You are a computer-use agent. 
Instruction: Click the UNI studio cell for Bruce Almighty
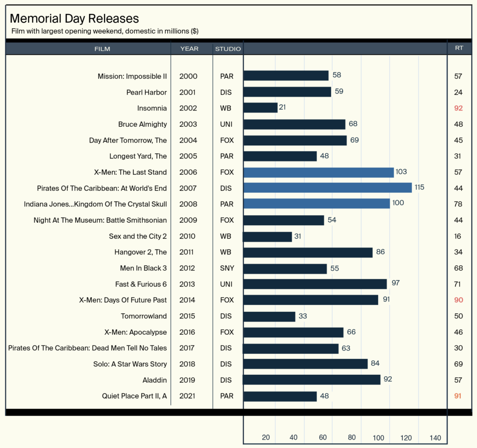click(x=226, y=124)
